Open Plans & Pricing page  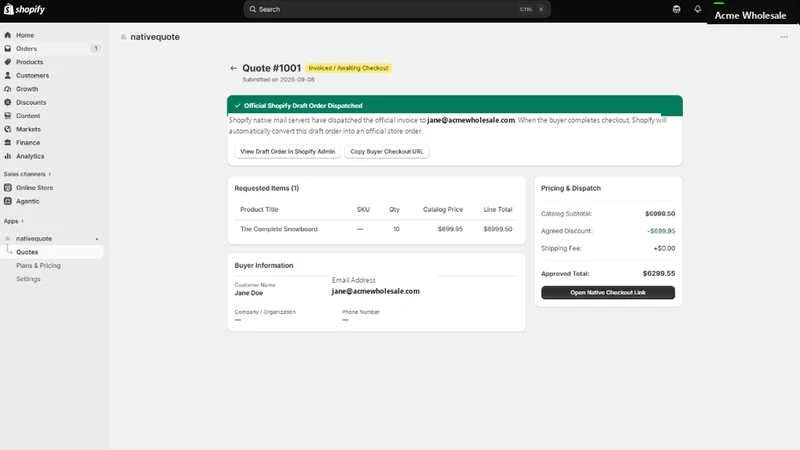[38, 265]
